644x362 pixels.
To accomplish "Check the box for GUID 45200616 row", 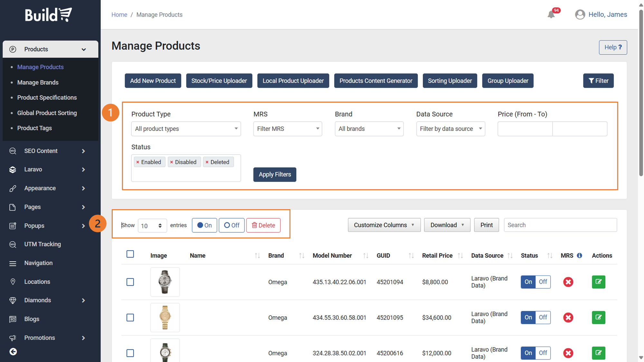I will (130, 353).
